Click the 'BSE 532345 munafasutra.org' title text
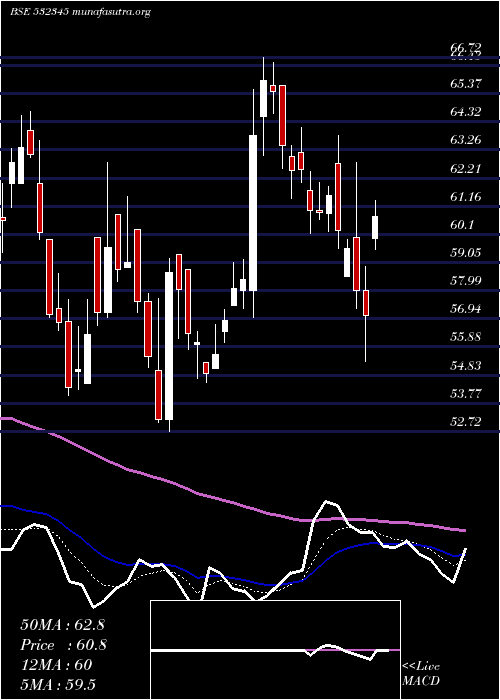 tap(80, 12)
